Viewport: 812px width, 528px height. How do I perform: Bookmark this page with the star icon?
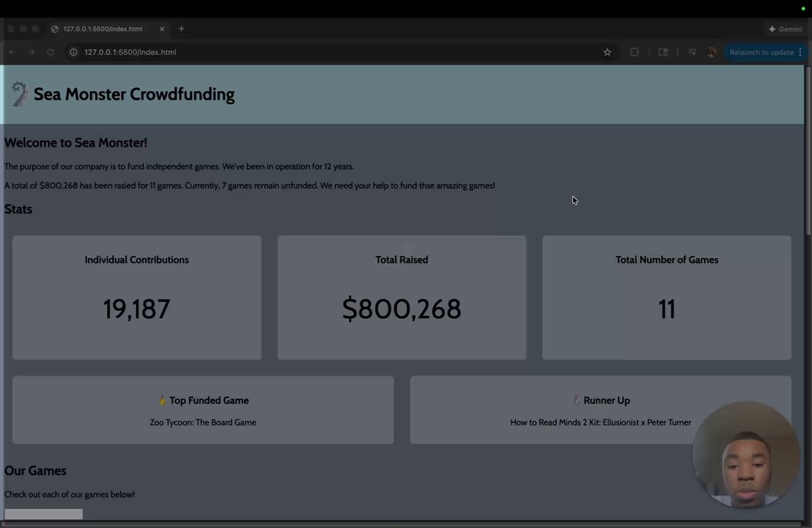tap(607, 52)
